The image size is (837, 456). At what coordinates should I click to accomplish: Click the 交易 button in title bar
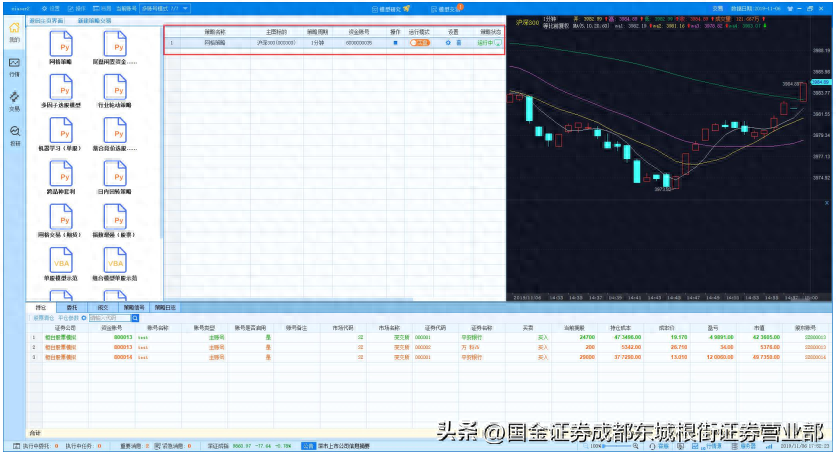click(718, 9)
